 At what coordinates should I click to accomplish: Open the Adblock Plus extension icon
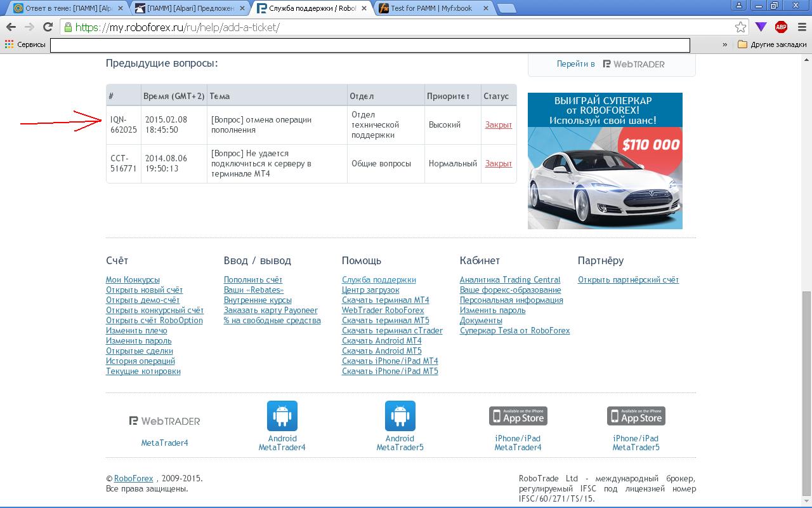pyautogui.click(x=781, y=27)
